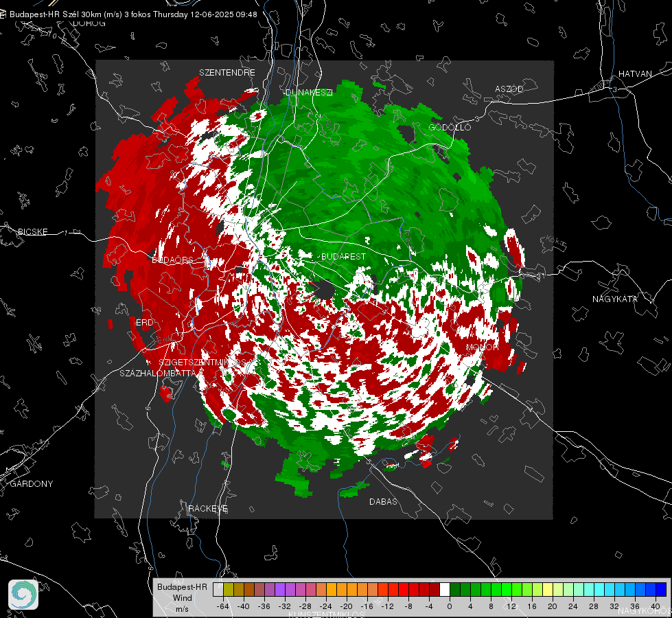Image resolution: width=672 pixels, height=618 pixels.
Task: Click the ÉRD map label
Action: point(144,323)
